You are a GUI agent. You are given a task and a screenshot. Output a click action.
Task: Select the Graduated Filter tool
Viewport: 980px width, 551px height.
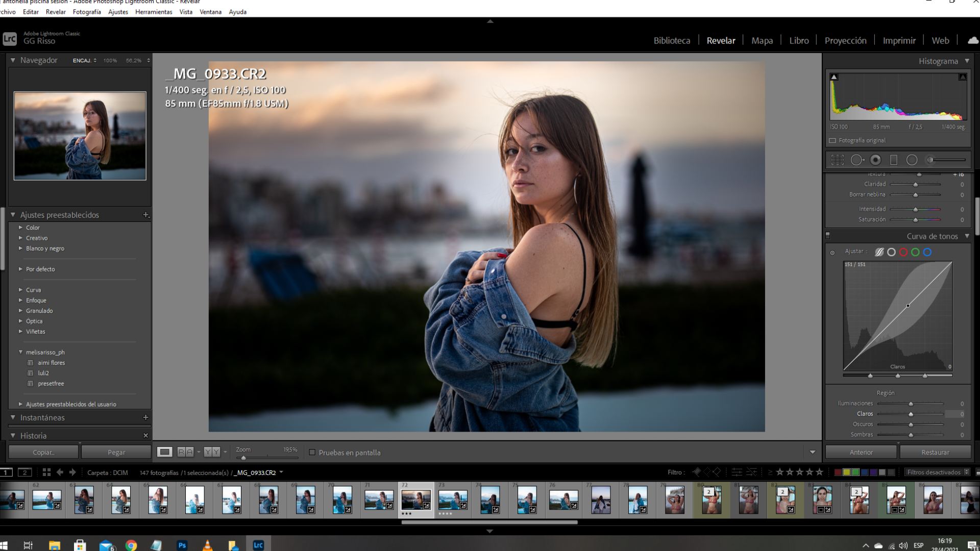click(894, 160)
